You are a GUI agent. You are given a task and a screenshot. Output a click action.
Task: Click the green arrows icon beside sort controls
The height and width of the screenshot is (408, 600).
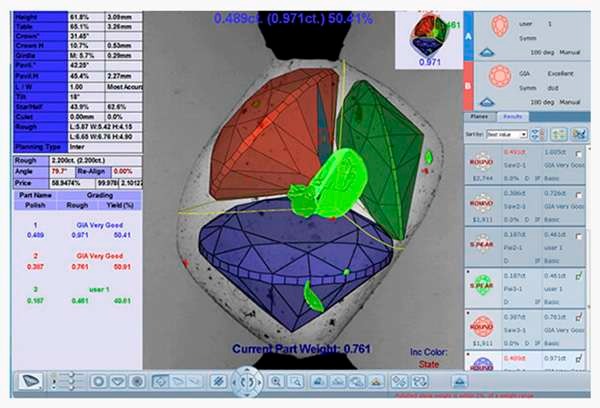coord(559,134)
